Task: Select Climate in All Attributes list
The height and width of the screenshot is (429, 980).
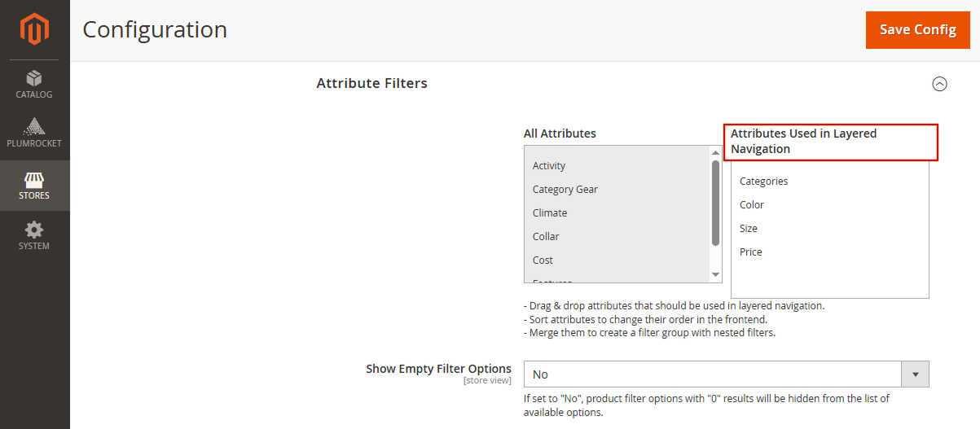Action: tap(550, 213)
